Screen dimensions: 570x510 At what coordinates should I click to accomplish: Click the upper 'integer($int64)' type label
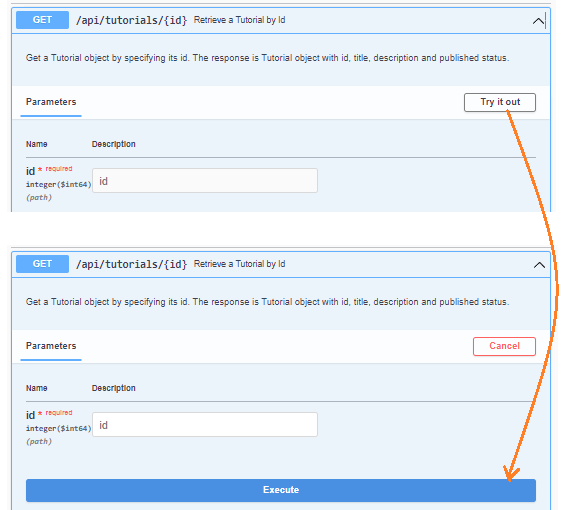coord(58,185)
